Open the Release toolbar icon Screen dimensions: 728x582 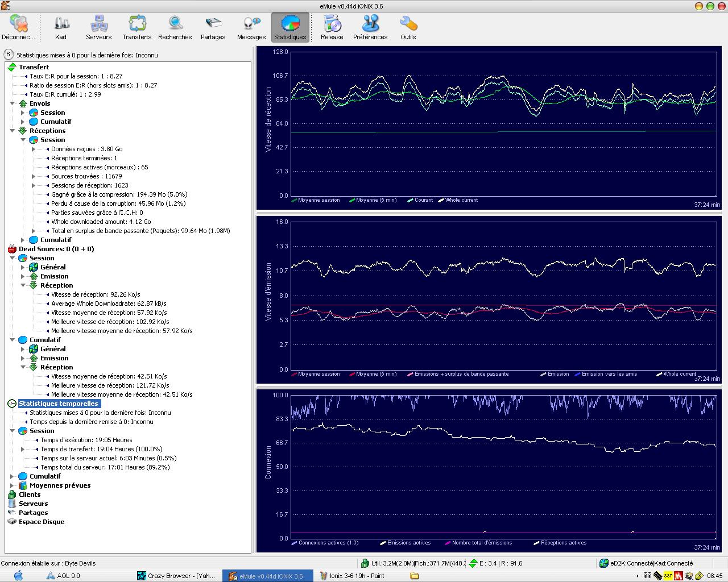click(332, 27)
